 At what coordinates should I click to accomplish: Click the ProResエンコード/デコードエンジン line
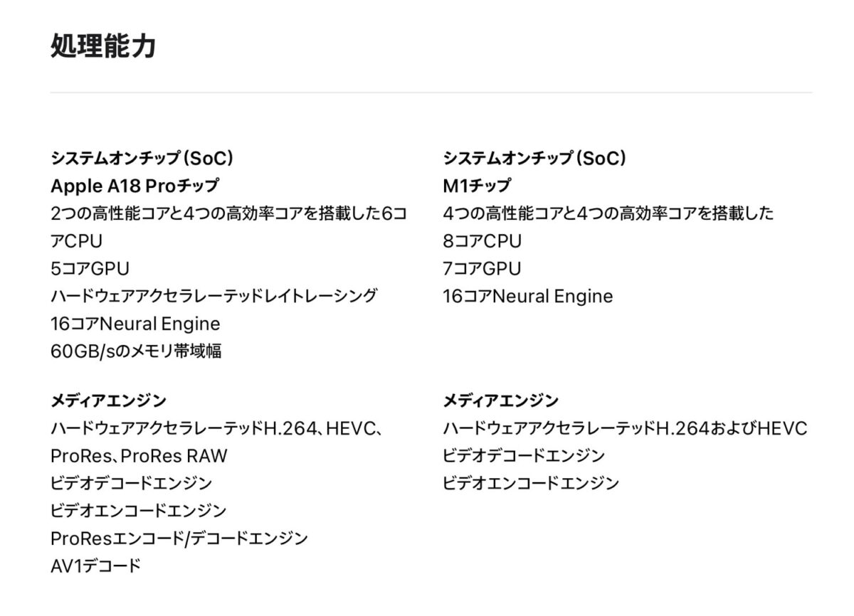[x=179, y=538]
